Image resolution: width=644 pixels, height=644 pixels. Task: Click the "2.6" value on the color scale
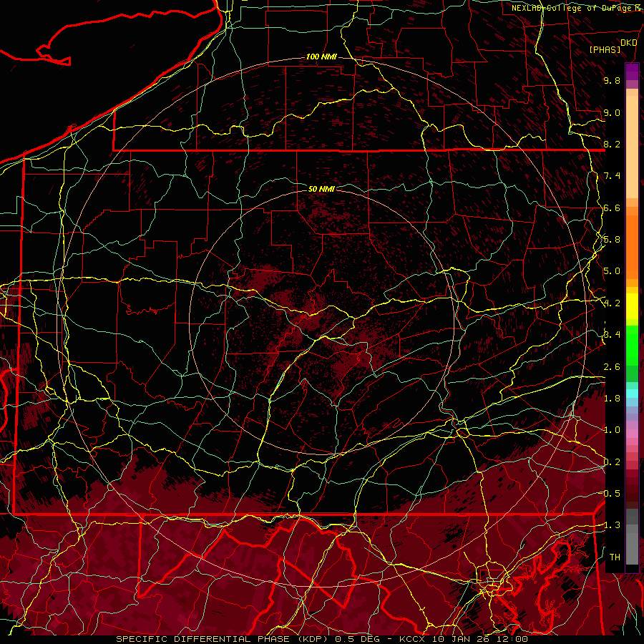pyautogui.click(x=612, y=367)
